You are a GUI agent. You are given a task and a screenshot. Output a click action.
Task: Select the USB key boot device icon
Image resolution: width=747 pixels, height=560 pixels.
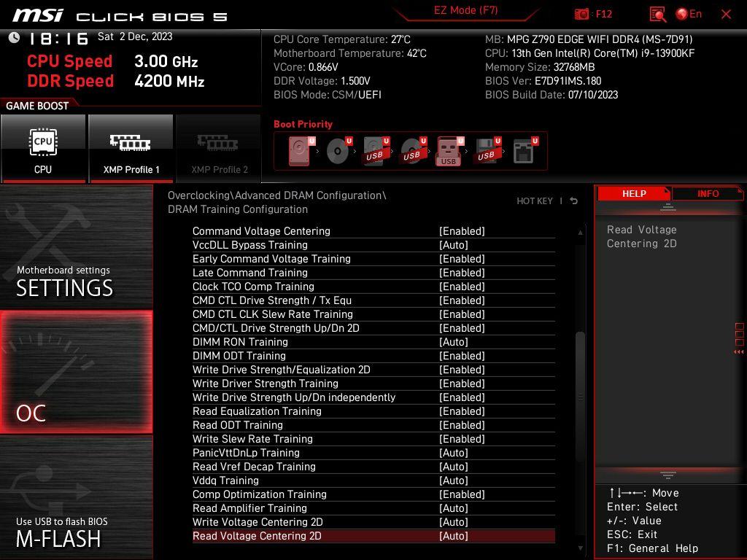[449, 151]
